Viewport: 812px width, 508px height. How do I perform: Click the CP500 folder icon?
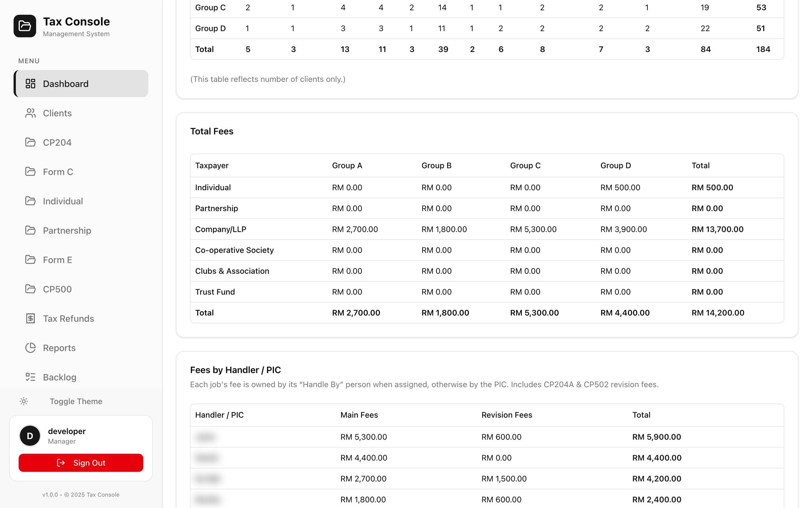point(31,289)
